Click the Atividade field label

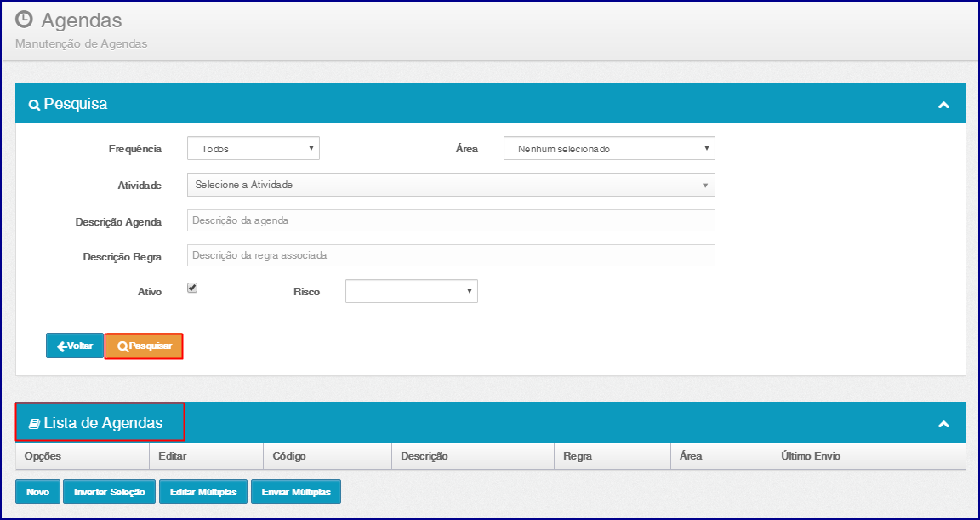(x=140, y=186)
